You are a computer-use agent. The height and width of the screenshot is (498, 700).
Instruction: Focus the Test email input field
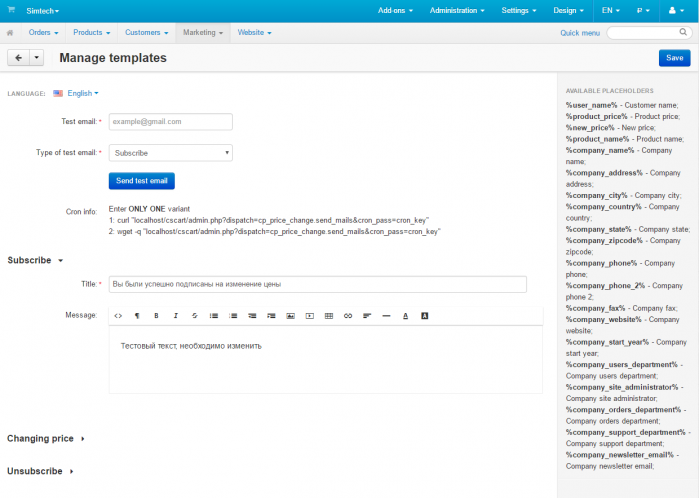click(x=171, y=122)
